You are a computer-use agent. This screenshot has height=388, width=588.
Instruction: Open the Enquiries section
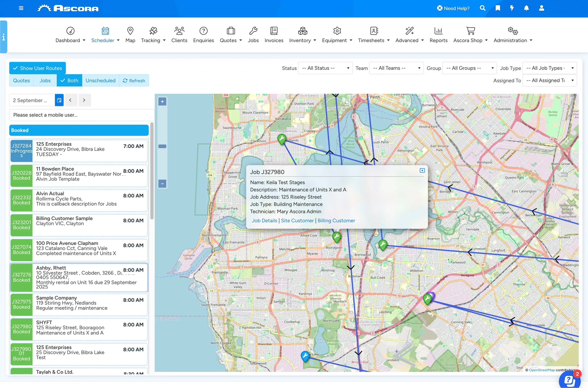click(x=203, y=35)
